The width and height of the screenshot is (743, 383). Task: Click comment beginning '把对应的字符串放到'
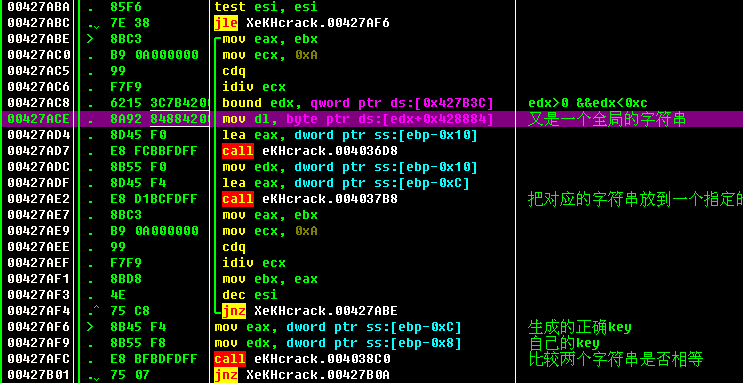coord(635,200)
